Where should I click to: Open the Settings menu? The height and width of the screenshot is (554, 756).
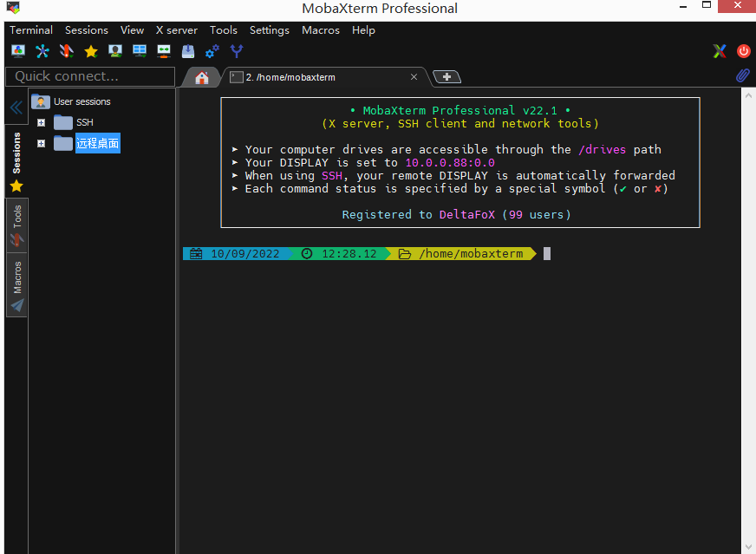tap(270, 29)
